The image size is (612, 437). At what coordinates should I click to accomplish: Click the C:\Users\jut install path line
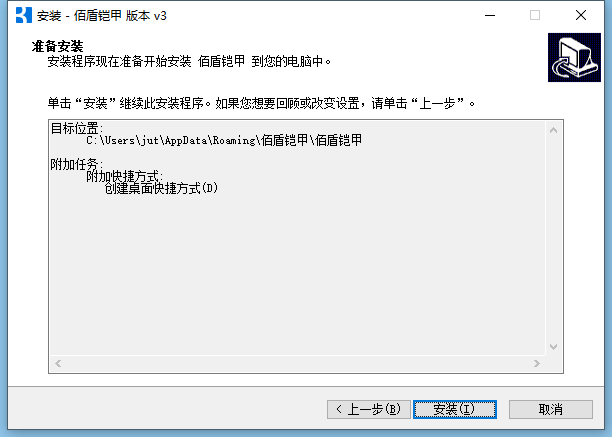[224, 140]
